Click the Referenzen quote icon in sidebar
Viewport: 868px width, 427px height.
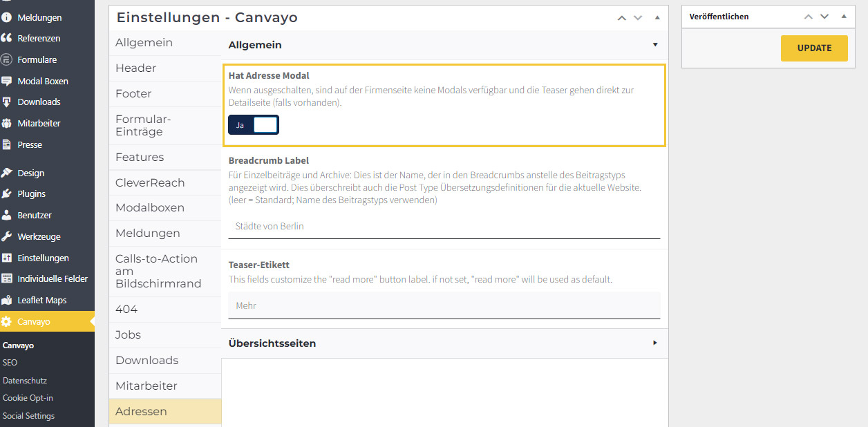click(7, 39)
